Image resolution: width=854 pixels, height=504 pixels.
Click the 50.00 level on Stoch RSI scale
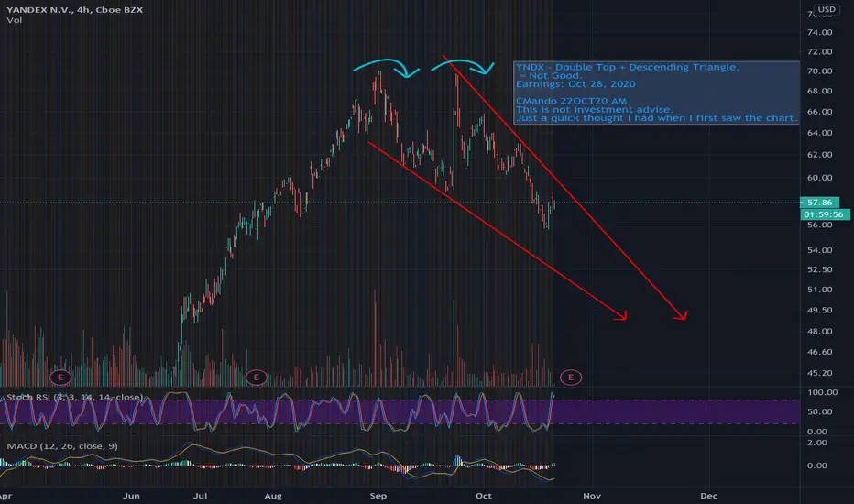pos(820,412)
